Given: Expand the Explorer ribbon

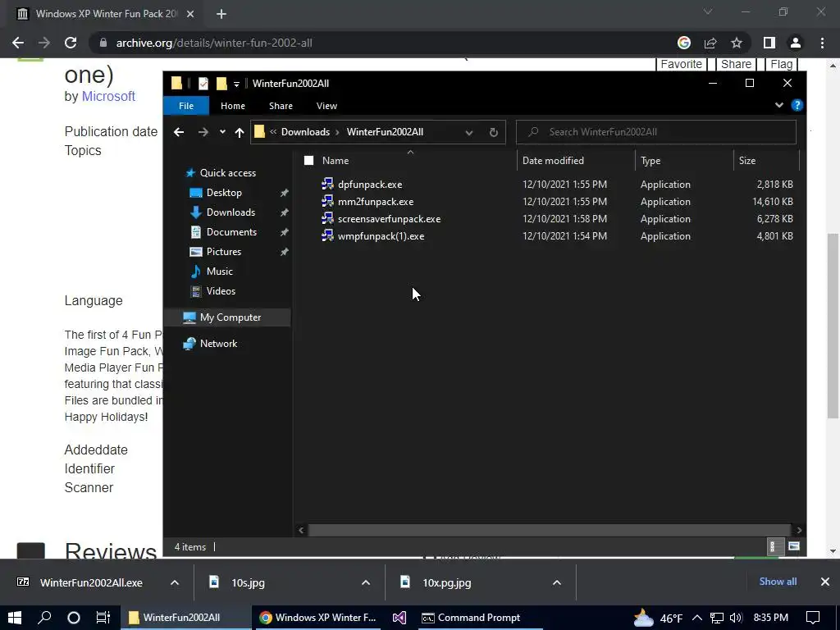Looking at the screenshot, I should [x=779, y=106].
